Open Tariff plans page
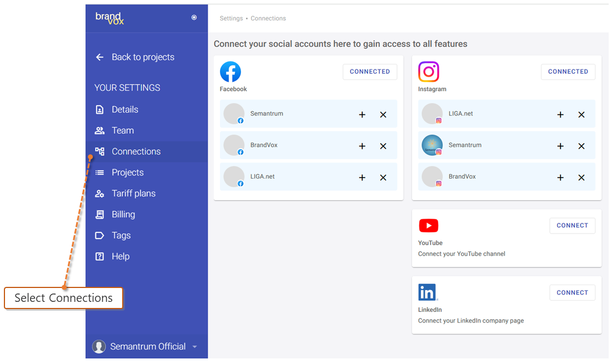 click(133, 194)
